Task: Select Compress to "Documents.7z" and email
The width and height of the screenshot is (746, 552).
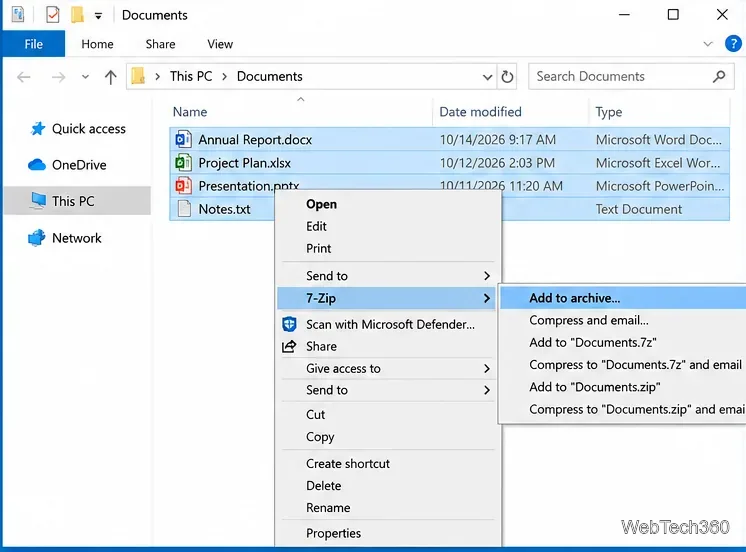Action: pos(623,365)
